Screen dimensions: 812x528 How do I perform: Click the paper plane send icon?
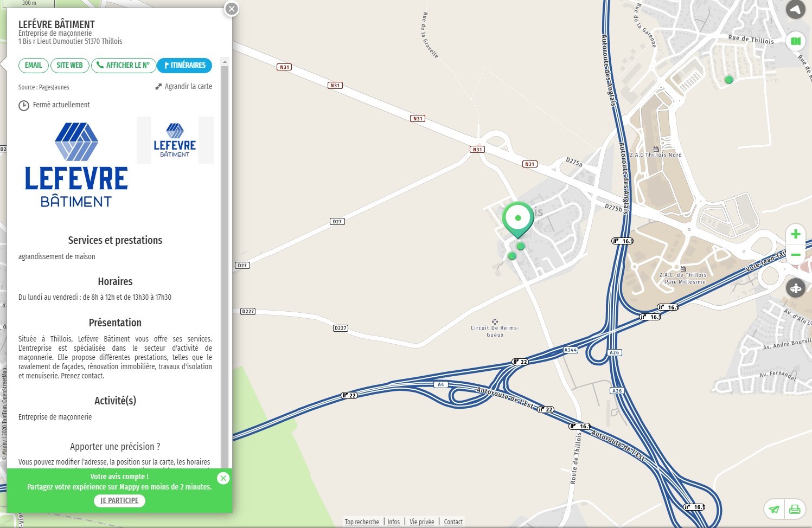pyautogui.click(x=774, y=509)
